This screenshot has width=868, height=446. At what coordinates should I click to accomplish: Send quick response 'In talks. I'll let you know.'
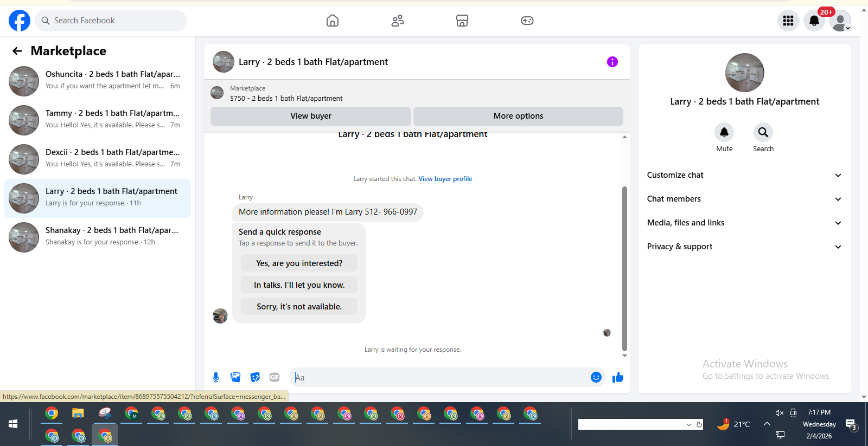[299, 285]
